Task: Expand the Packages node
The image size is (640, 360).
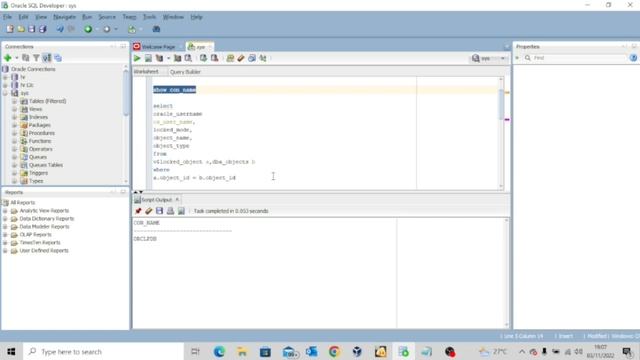Action: [x=14, y=125]
